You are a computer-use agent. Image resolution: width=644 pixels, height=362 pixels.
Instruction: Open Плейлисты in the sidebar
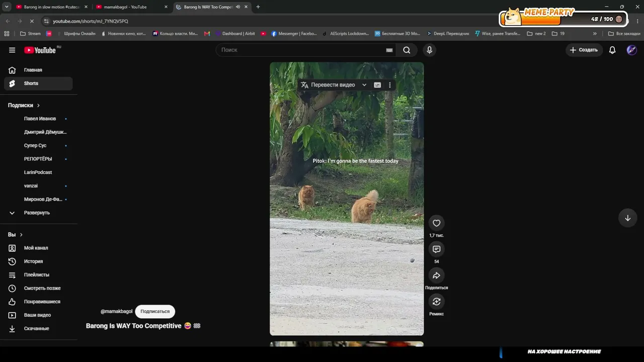(x=38, y=275)
